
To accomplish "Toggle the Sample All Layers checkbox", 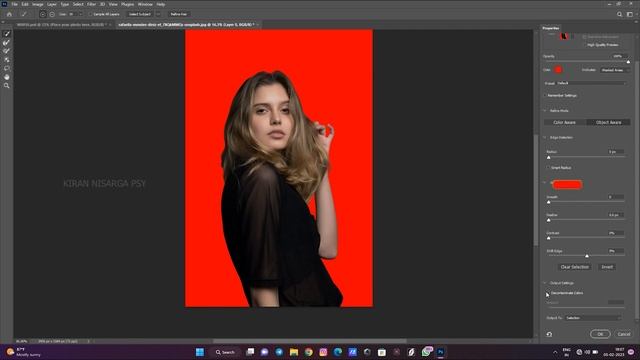I will [91, 14].
